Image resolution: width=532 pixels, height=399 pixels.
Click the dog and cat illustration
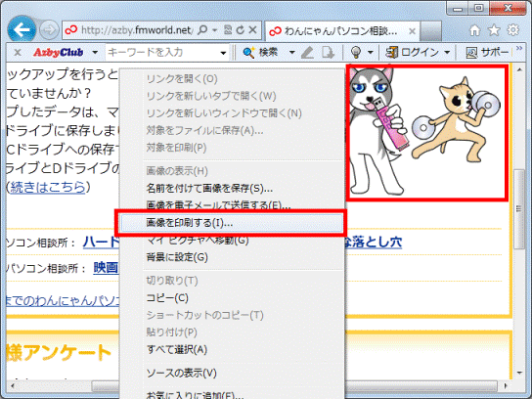click(426, 132)
